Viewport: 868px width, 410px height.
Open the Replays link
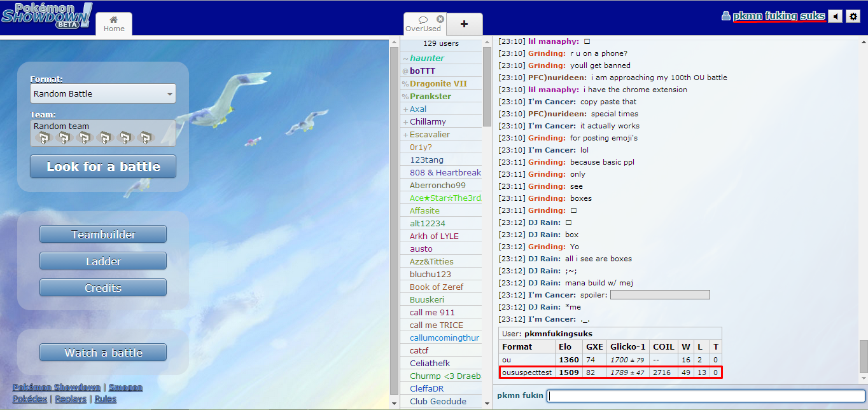[x=70, y=399]
